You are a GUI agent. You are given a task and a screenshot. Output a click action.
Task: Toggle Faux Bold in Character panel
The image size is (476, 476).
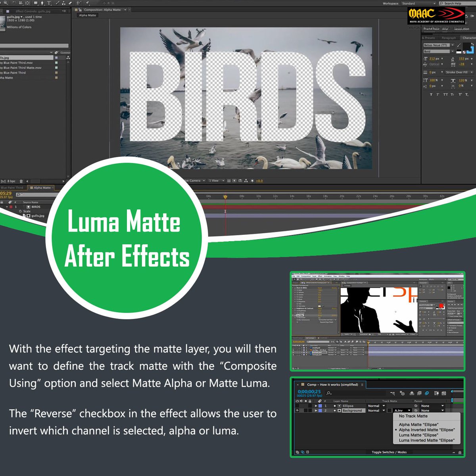click(x=431, y=94)
